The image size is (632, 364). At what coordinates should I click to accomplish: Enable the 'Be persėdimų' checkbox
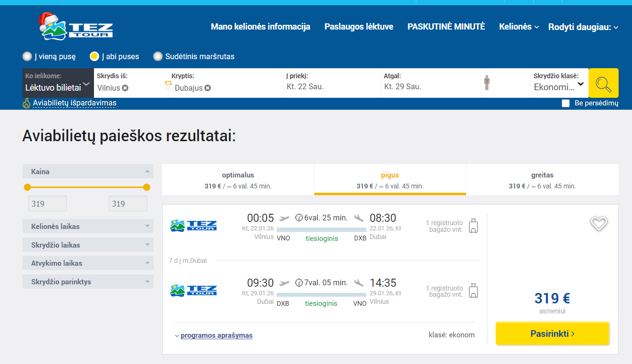[566, 103]
